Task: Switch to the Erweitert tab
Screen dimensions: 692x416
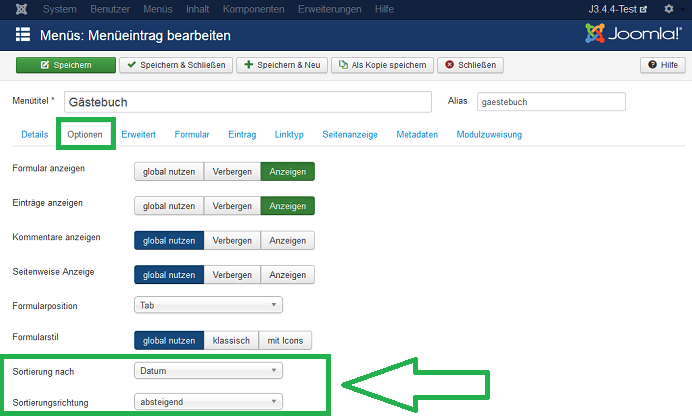Action: click(138, 134)
